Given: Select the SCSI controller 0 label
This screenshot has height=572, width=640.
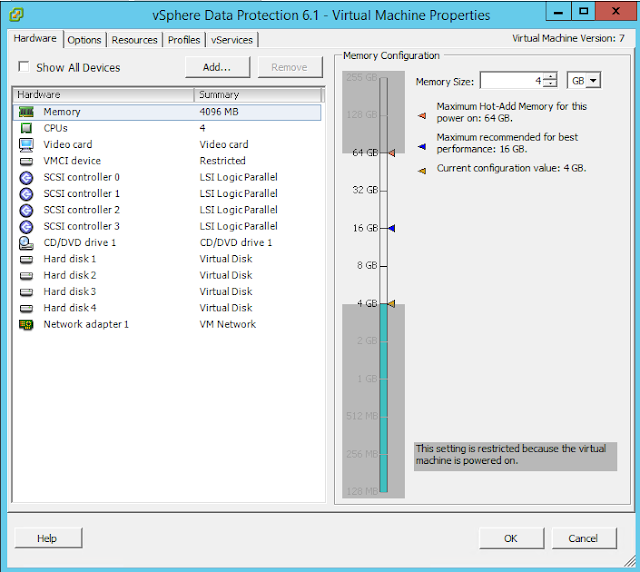Looking at the screenshot, I should point(82,177).
